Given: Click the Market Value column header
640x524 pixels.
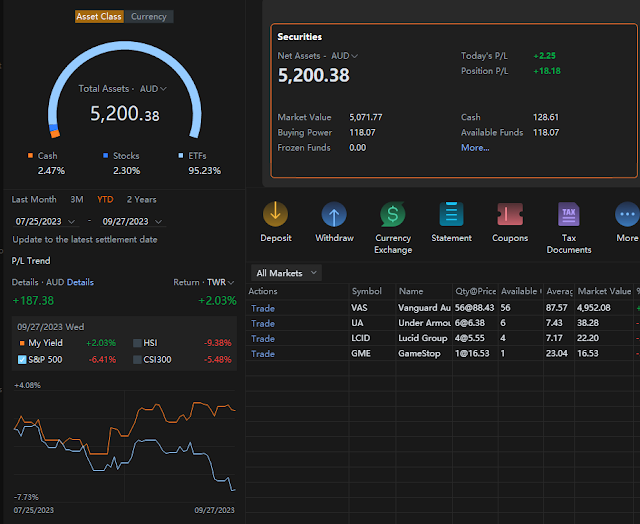Looking at the screenshot, I should coord(604,291).
